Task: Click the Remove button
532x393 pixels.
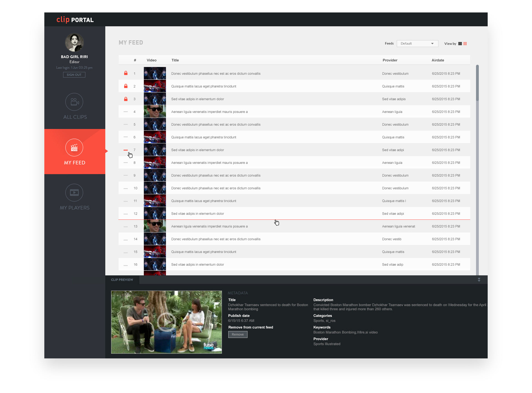Action: (238, 334)
